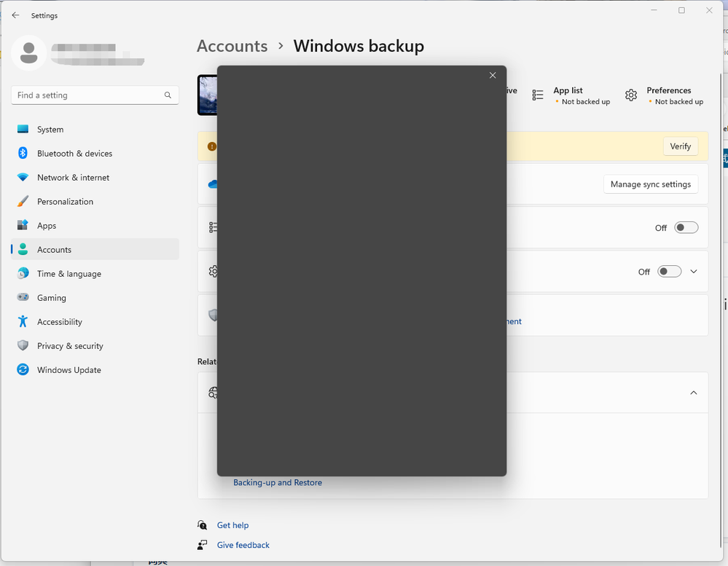The image size is (728, 566).
Task: Open Personalization settings
Action: [x=95, y=202]
